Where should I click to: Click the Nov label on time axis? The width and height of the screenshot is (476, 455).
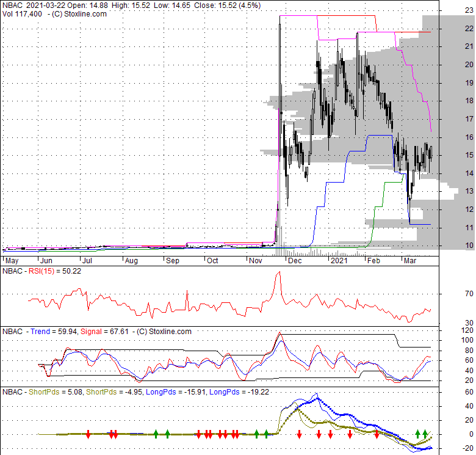[255, 261]
